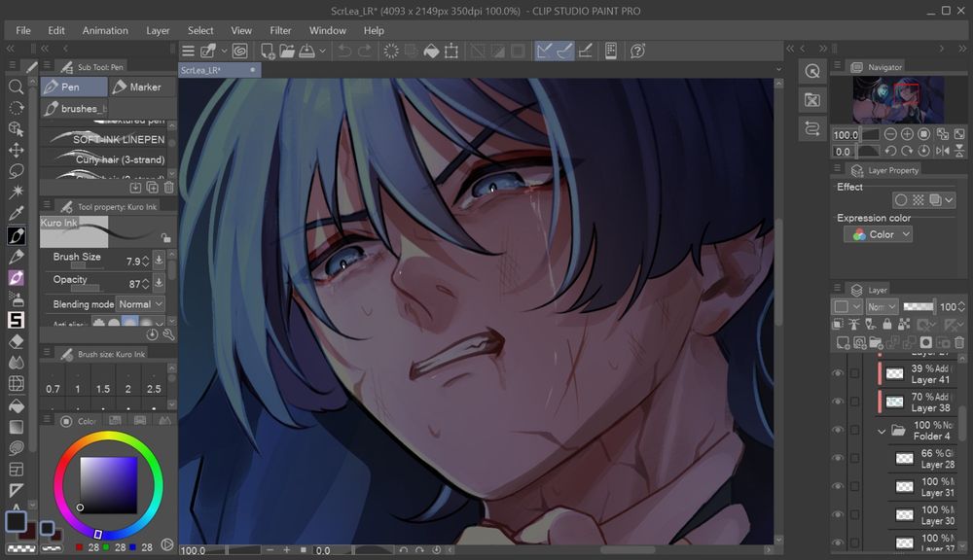Open the Save icon dropdown arrow
973x560 pixels.
322,51
